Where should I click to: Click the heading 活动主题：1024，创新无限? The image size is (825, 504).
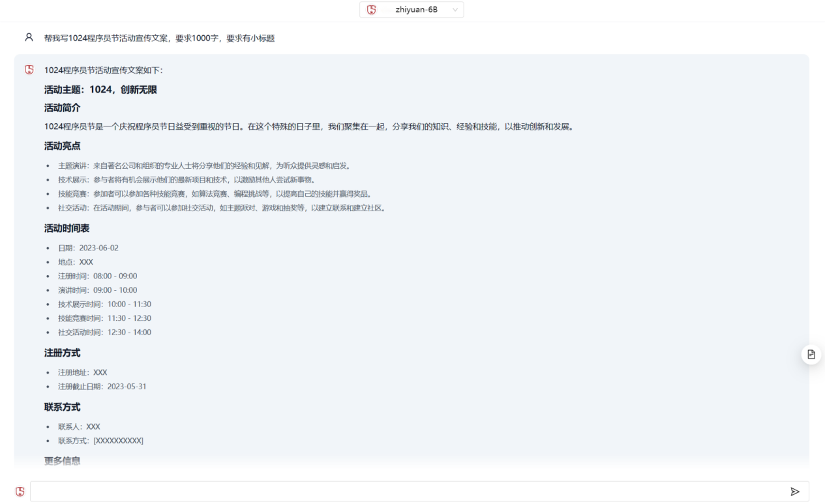point(100,90)
